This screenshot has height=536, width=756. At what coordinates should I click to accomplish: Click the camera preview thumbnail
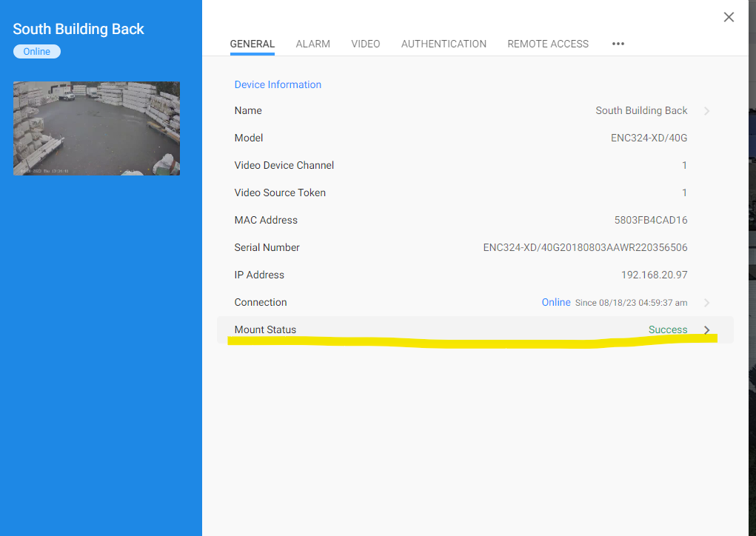(96, 128)
